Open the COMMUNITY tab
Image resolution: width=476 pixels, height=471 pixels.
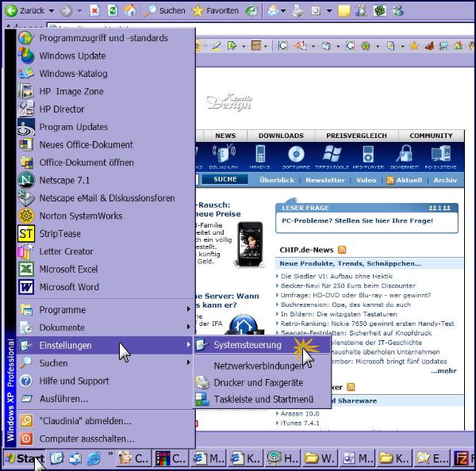tap(431, 136)
